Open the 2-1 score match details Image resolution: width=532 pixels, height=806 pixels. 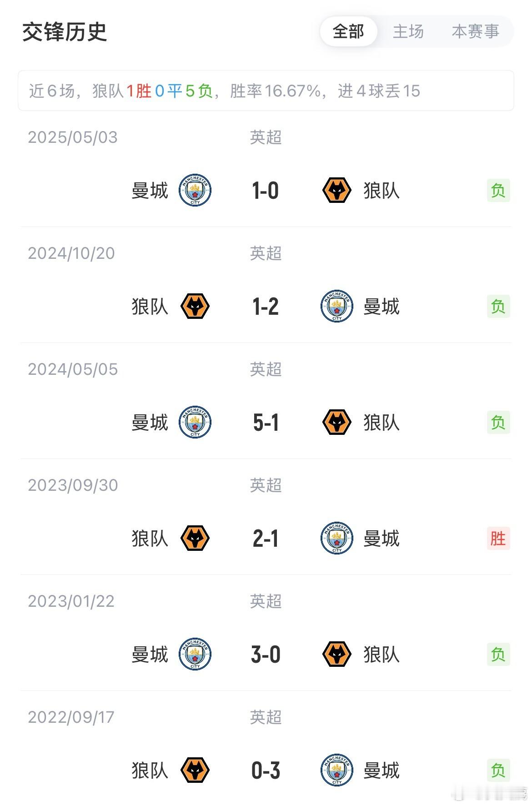(266, 539)
